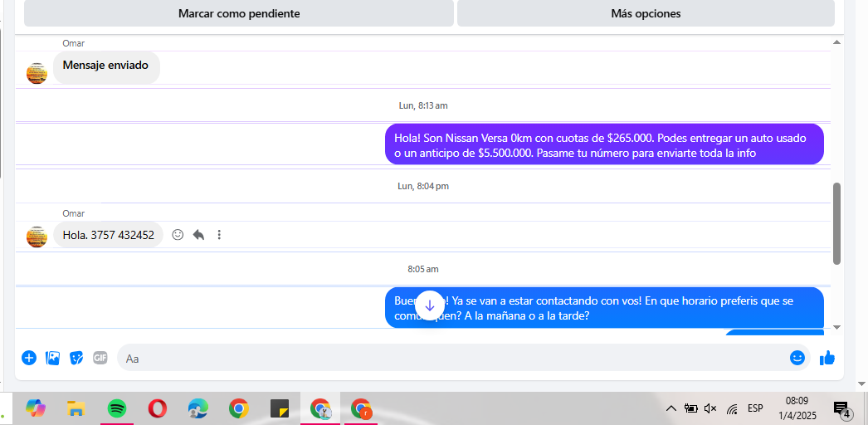This screenshot has width=868, height=425.
Task: Send a thumbs-up like
Action: click(827, 358)
